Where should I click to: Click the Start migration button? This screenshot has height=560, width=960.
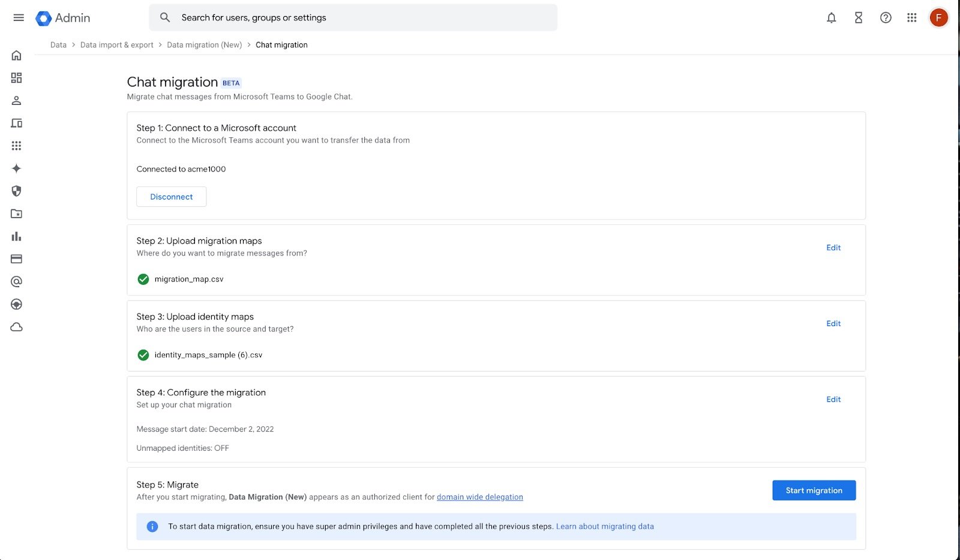[814, 490]
